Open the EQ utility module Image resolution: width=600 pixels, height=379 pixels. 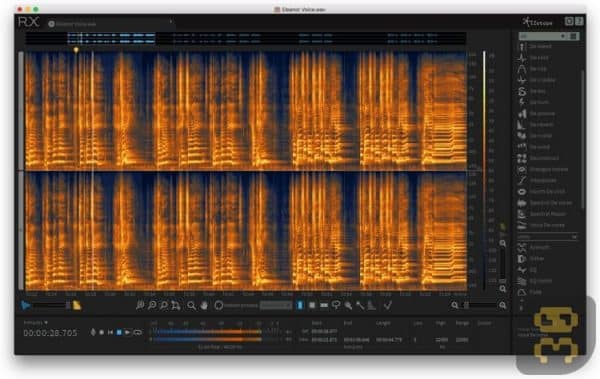tap(527, 270)
